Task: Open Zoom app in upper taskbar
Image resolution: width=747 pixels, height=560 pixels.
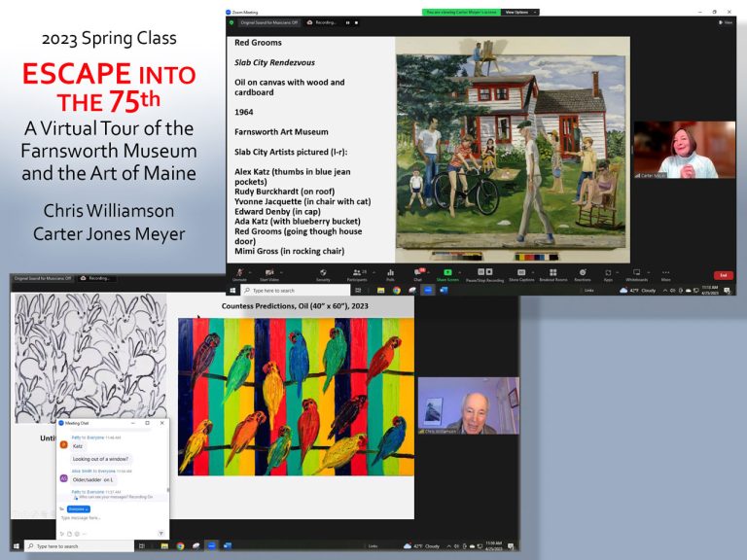Action: pyautogui.click(x=428, y=291)
